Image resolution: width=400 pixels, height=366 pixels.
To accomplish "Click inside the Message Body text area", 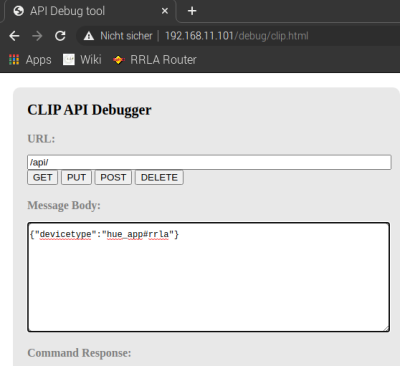I will [209, 277].
